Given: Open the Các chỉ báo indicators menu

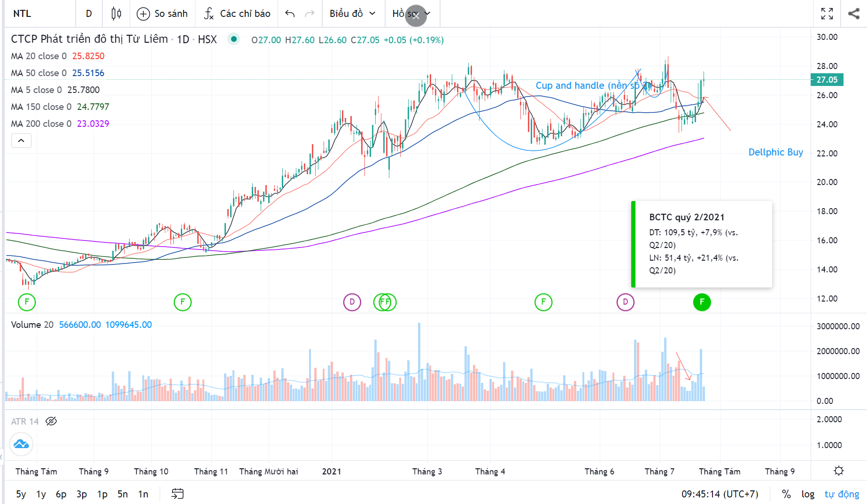Looking at the screenshot, I should [x=237, y=14].
